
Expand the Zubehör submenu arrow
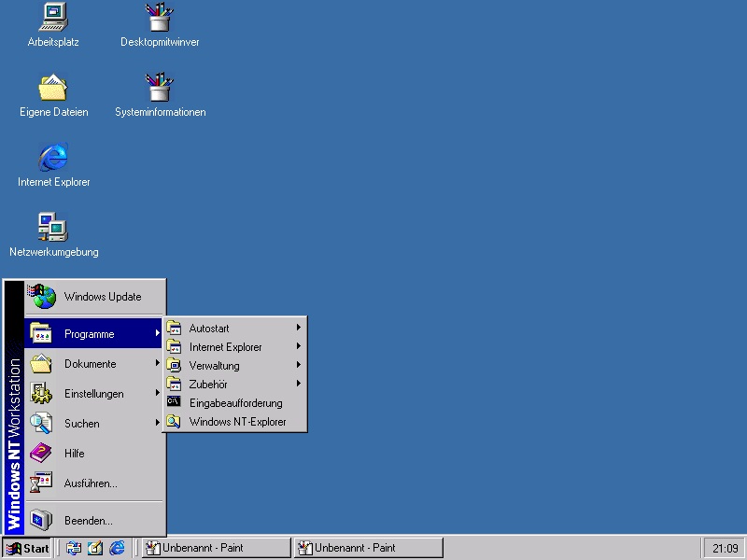tap(299, 384)
